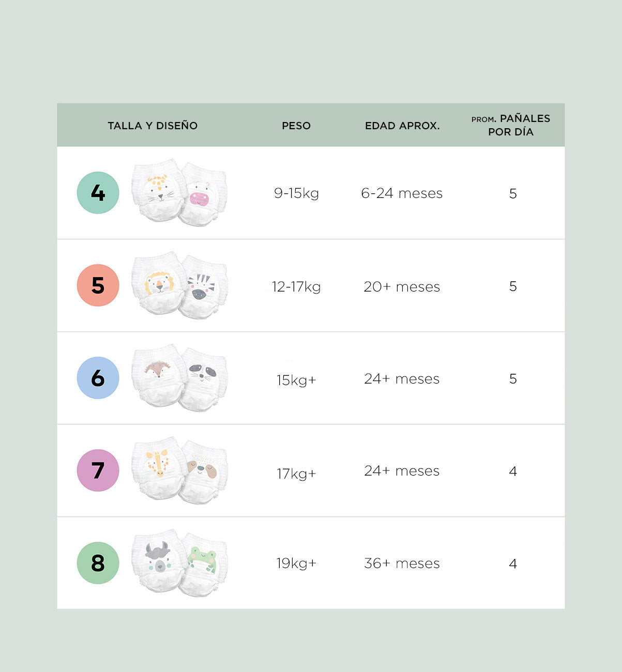Viewport: 622px width, 672px height.
Task: Select the zebra design diaper
Action: (x=202, y=288)
